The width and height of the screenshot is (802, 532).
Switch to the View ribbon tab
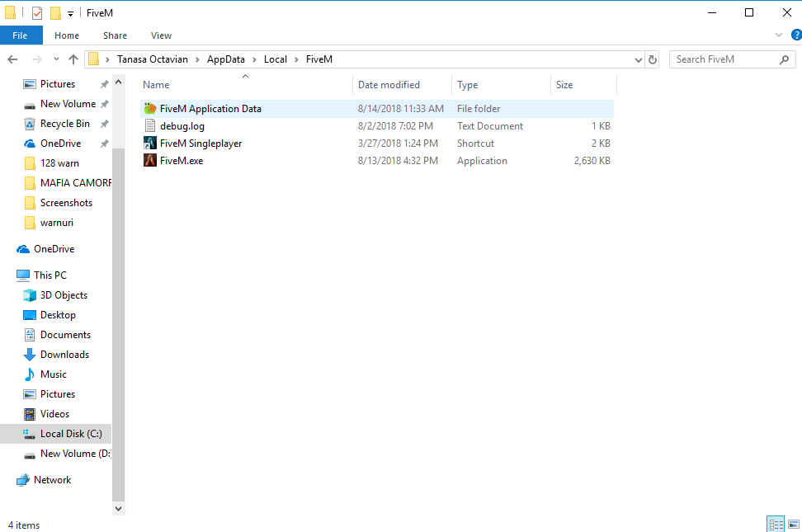(161, 35)
